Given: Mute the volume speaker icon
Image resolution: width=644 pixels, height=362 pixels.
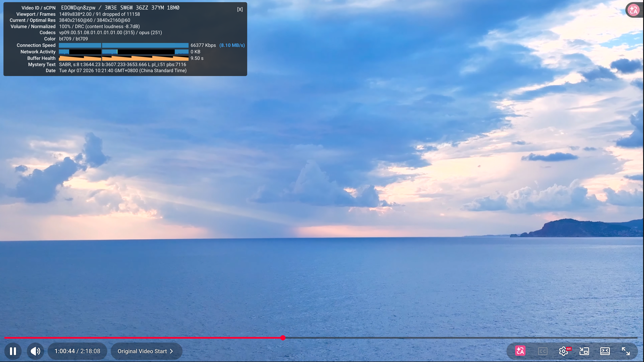Looking at the screenshot, I should (35, 351).
